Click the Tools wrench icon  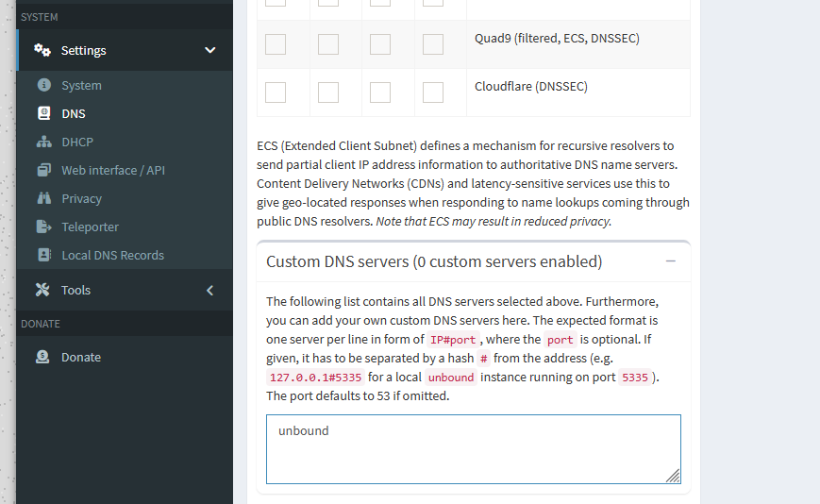pos(42,290)
